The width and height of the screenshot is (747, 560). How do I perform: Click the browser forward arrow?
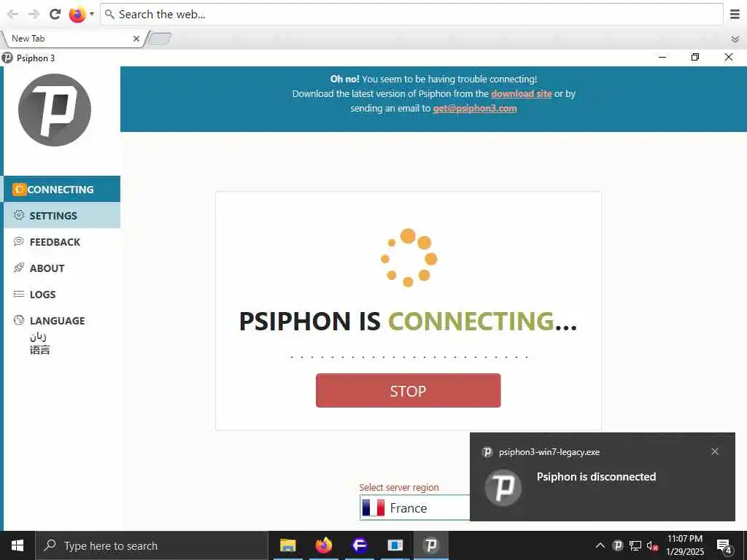[34, 15]
